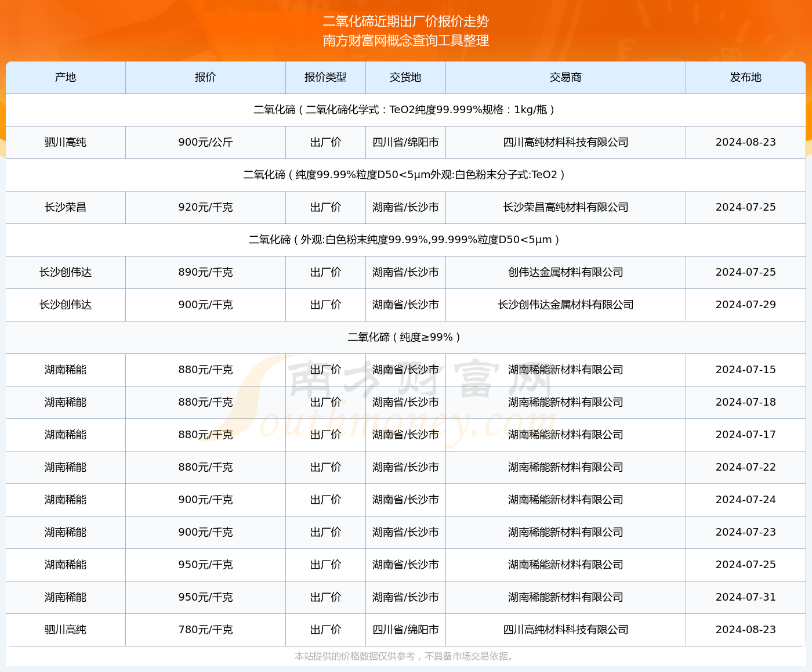Viewport: 812px width, 672px height.
Task: Select the date 2024-07-24
Action: click(x=746, y=500)
